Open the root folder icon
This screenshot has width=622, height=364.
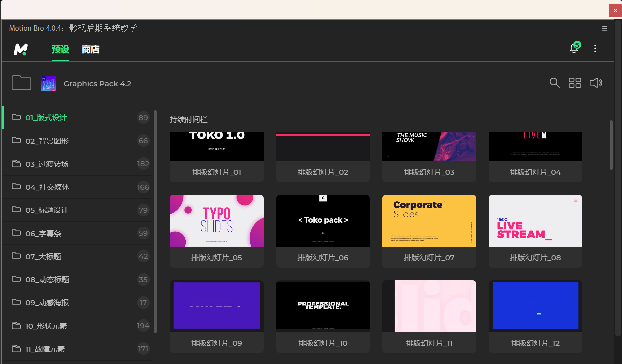click(x=21, y=83)
